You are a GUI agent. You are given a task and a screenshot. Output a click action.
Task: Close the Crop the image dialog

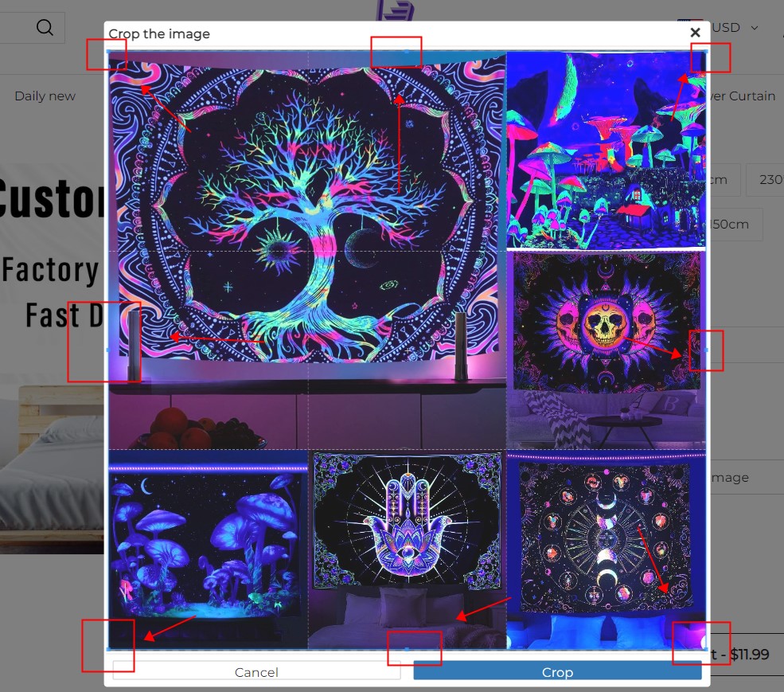click(x=695, y=33)
